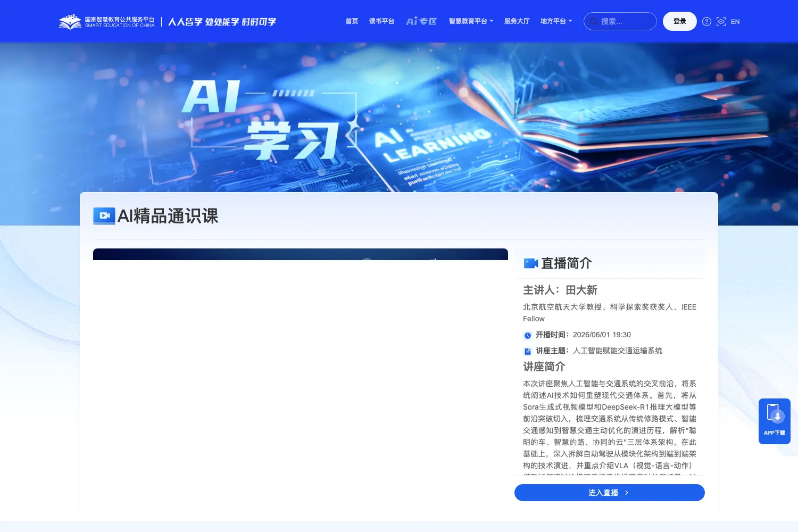Image resolution: width=798 pixels, height=532 pixels.
Task: Click the camera icon beside 直播简介
Action: [531, 263]
